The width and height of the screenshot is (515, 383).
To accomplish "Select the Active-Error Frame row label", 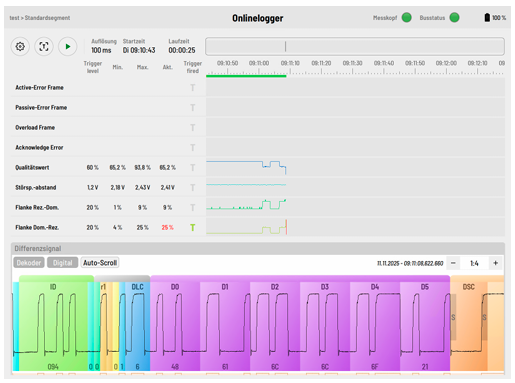I will click(39, 88).
